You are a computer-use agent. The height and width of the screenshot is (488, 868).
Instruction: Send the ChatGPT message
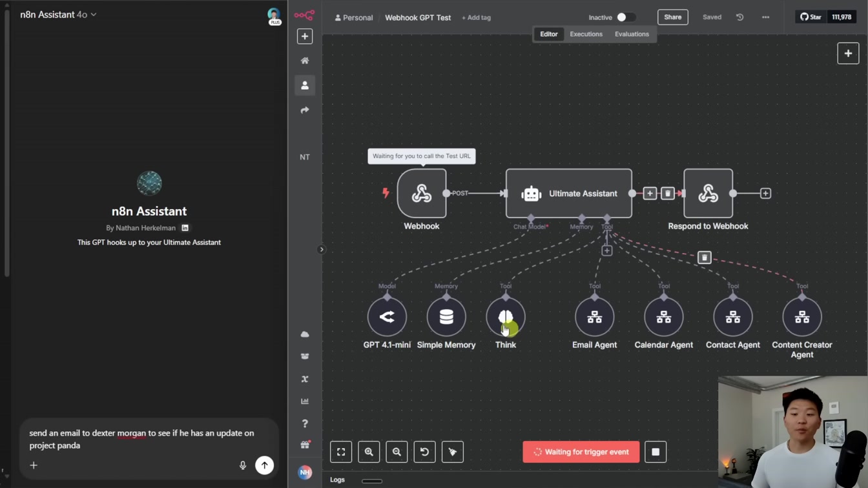(x=264, y=465)
